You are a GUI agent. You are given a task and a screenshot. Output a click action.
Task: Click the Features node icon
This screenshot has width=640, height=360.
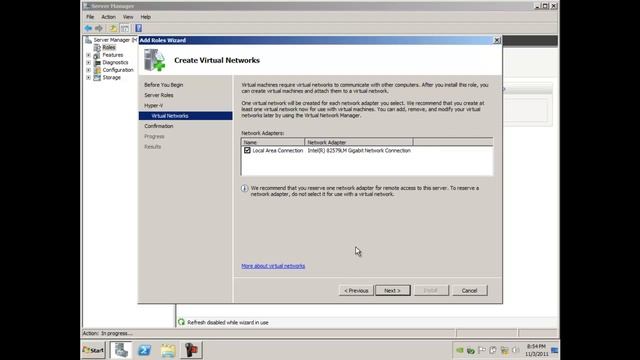coord(97,55)
